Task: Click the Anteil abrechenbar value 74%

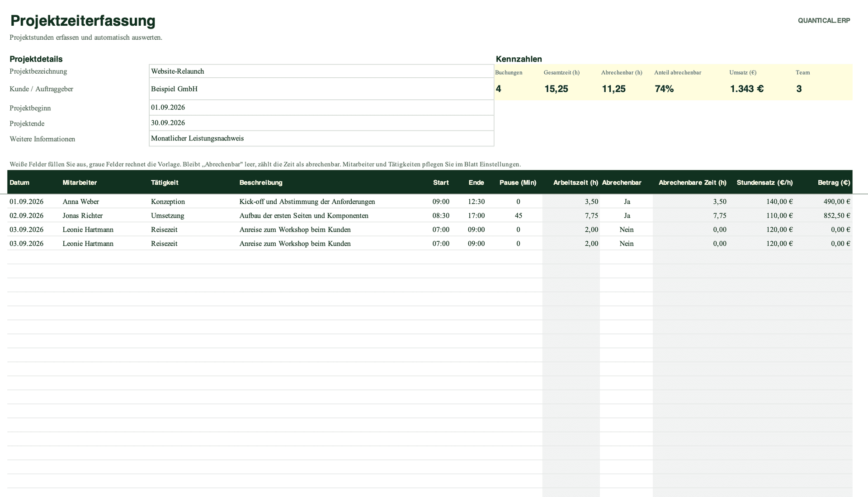Action: pyautogui.click(x=664, y=89)
